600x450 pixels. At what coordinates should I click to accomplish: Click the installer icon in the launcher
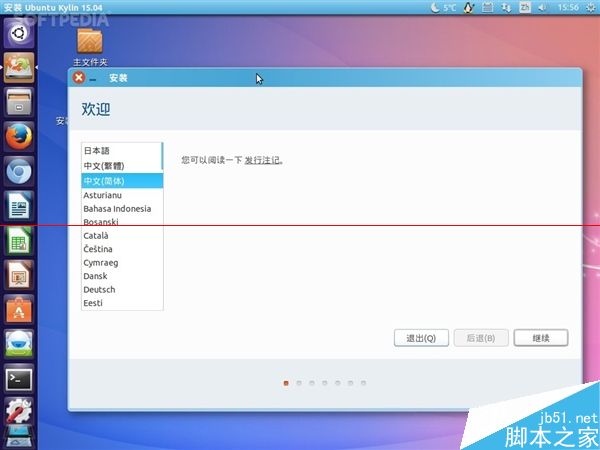[19, 68]
